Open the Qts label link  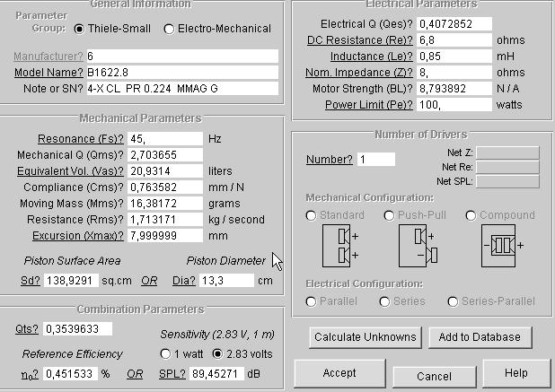27,329
